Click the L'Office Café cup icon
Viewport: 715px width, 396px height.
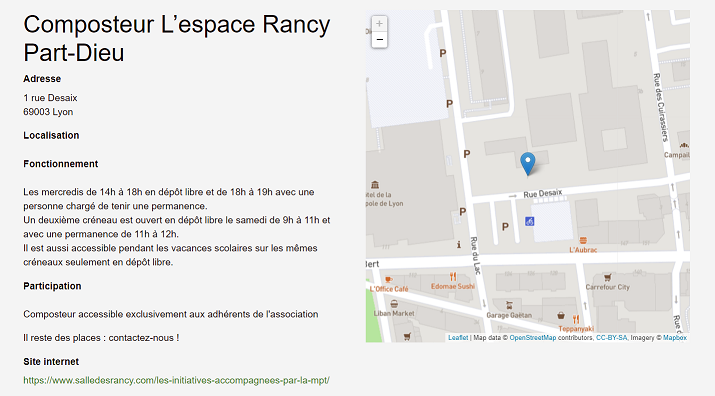click(388, 279)
